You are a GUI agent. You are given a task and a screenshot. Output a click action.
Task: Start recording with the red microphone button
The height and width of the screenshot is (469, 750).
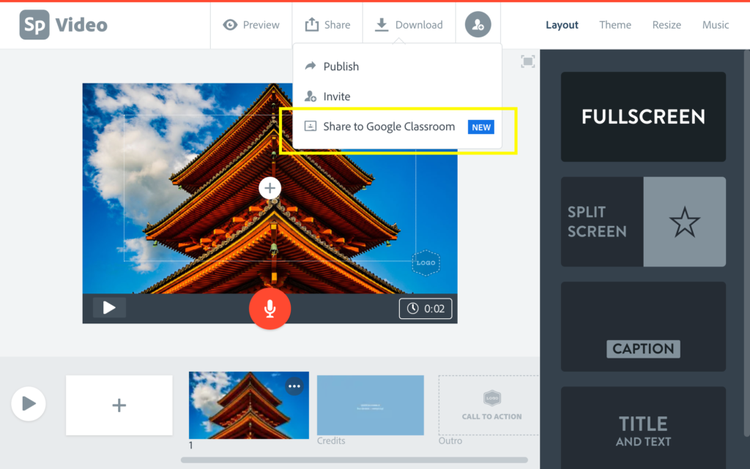point(270,308)
